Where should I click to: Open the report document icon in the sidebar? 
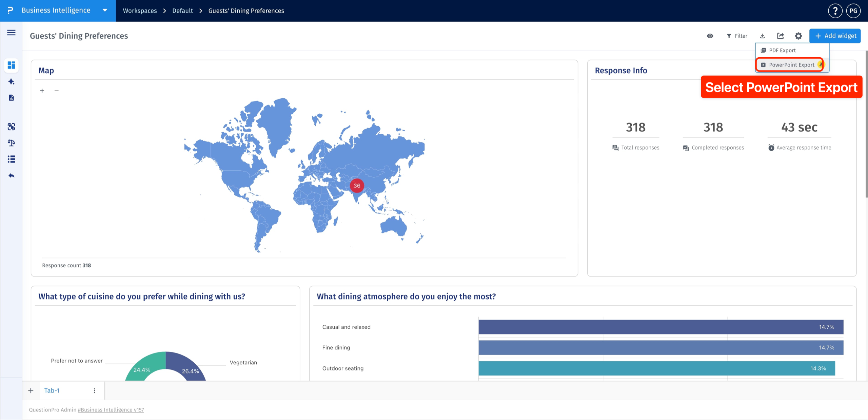click(x=11, y=98)
